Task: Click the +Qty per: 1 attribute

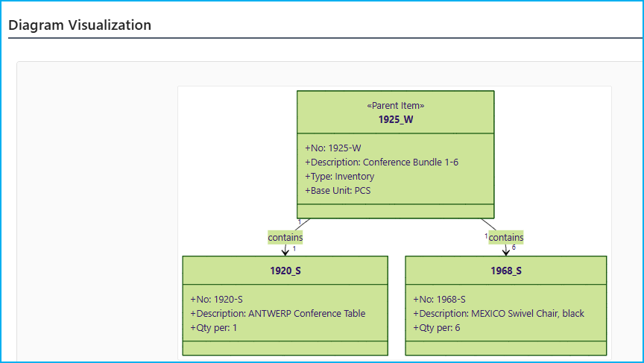Action: (214, 328)
